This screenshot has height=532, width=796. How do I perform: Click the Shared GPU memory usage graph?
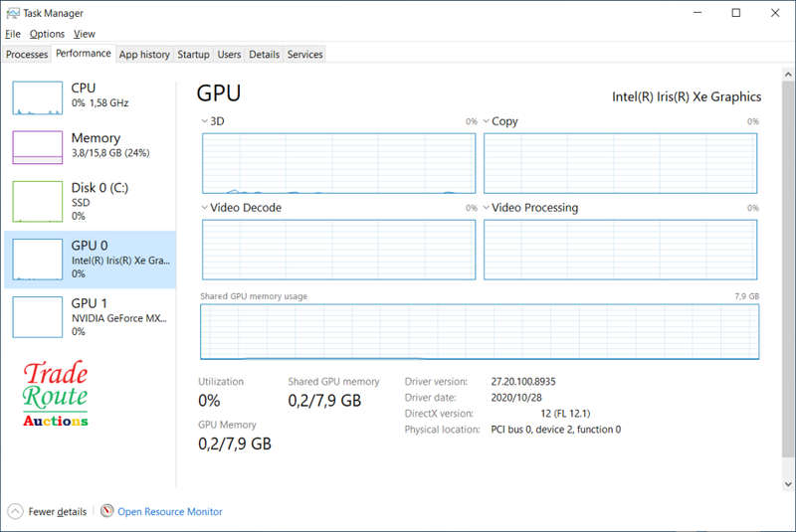pos(480,332)
